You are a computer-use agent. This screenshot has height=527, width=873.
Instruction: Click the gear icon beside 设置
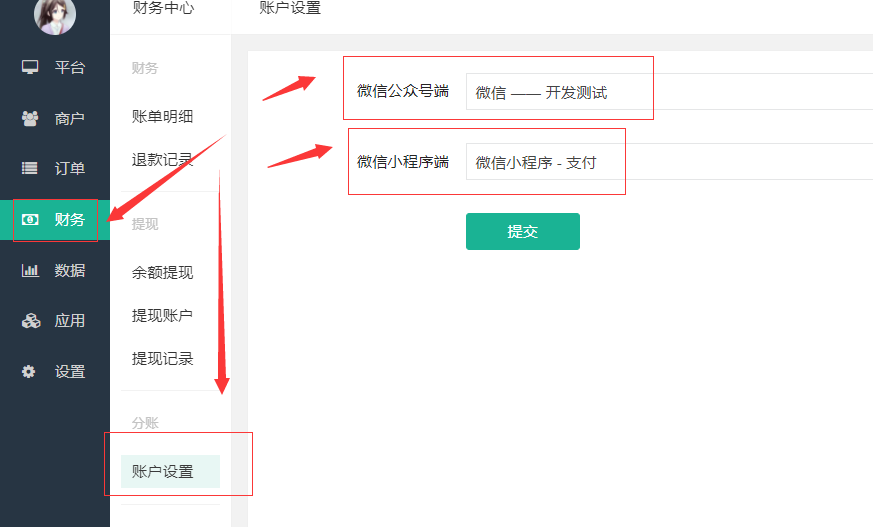29,372
